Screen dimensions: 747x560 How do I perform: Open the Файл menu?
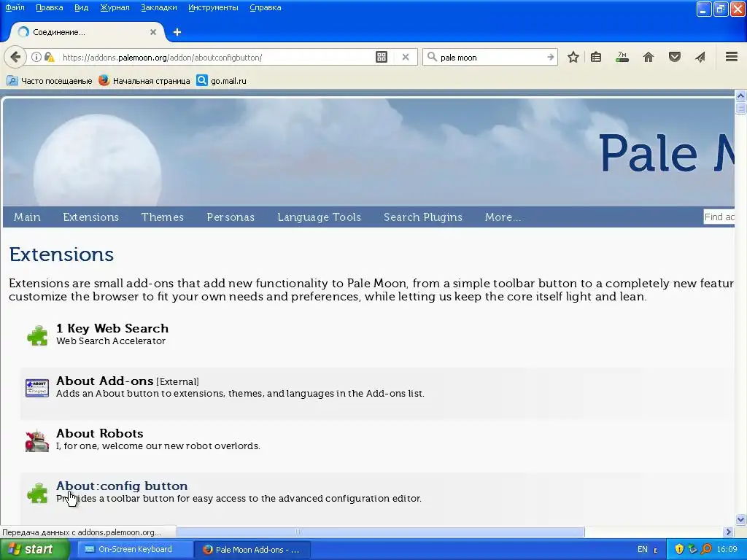15,7
